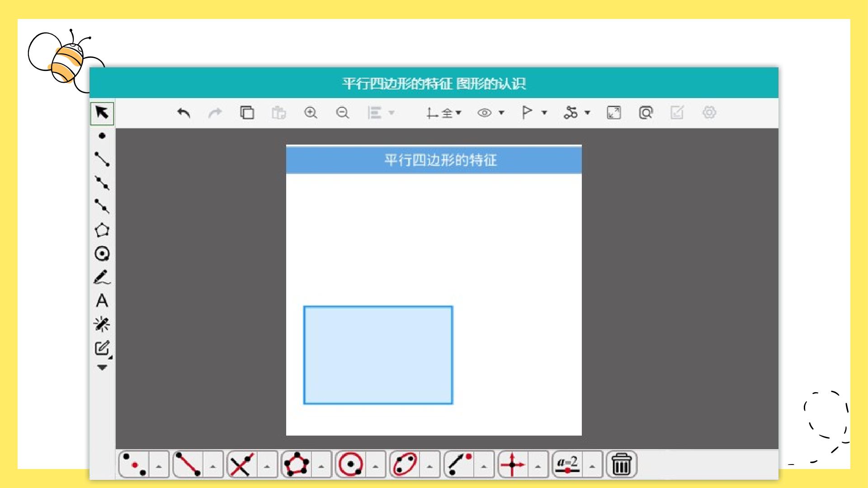This screenshot has height=488, width=868.
Task: Click the trash can delete icon
Action: [622, 464]
